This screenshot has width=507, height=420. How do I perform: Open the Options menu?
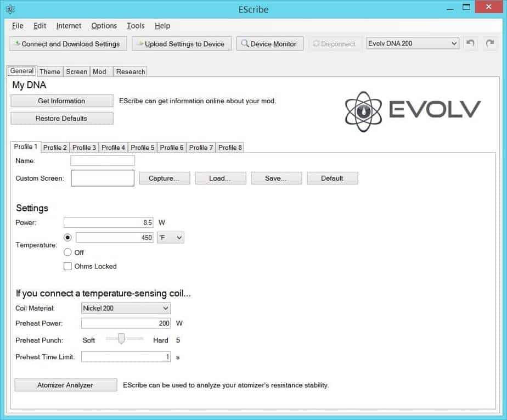(x=104, y=26)
